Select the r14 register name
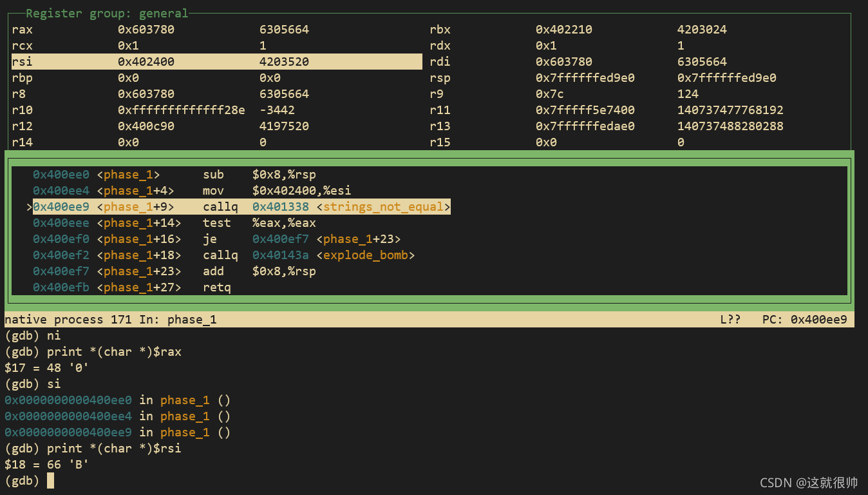The width and height of the screenshot is (868, 495). (x=22, y=142)
